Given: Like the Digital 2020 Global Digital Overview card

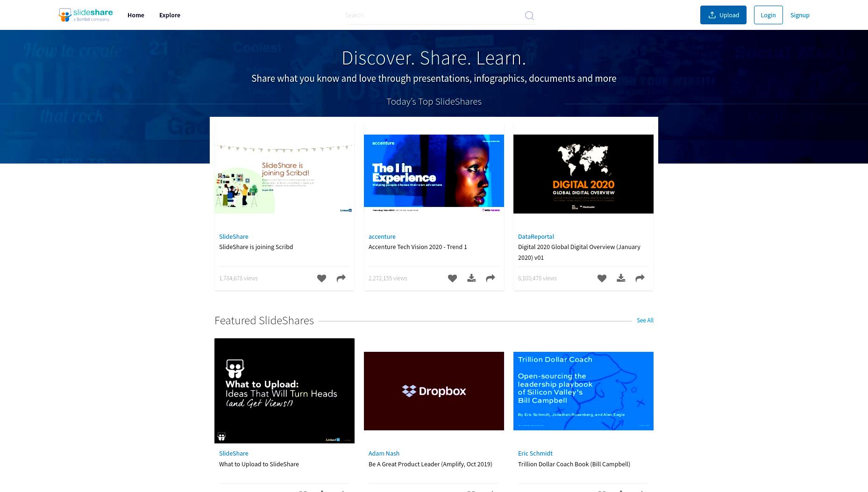Looking at the screenshot, I should (x=602, y=278).
